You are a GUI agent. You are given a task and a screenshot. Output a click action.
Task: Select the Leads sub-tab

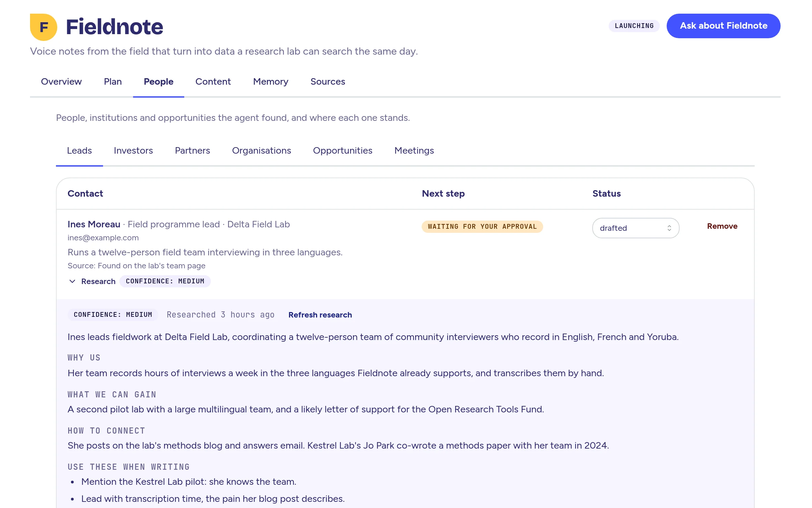point(79,151)
